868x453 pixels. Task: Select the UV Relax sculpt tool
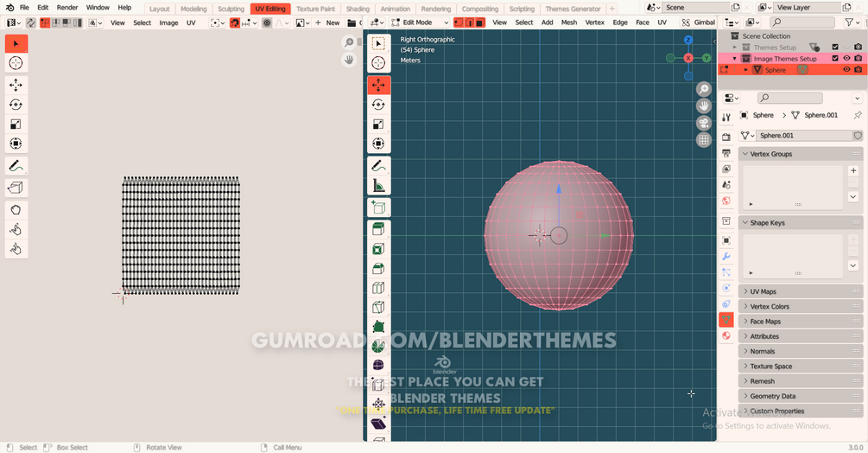point(16,229)
